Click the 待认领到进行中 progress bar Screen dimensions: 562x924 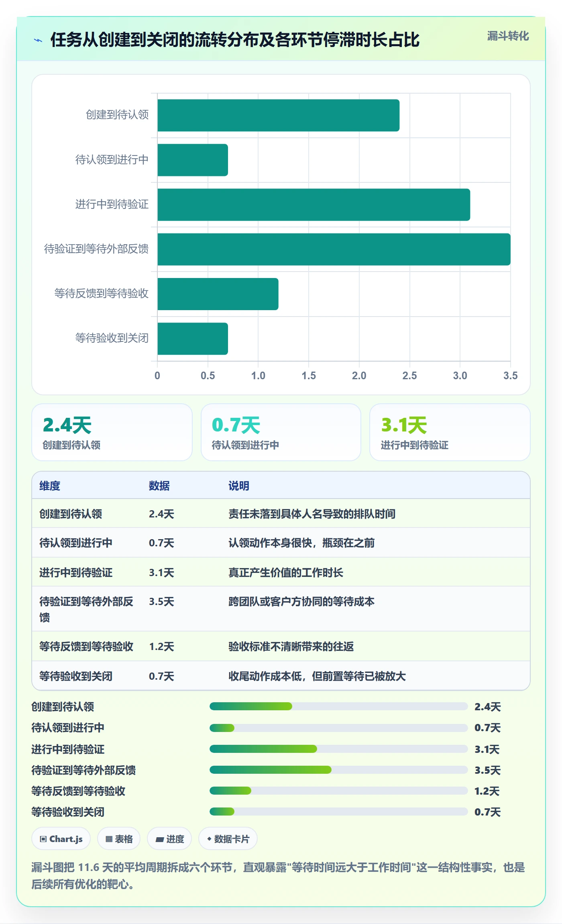tap(338, 728)
